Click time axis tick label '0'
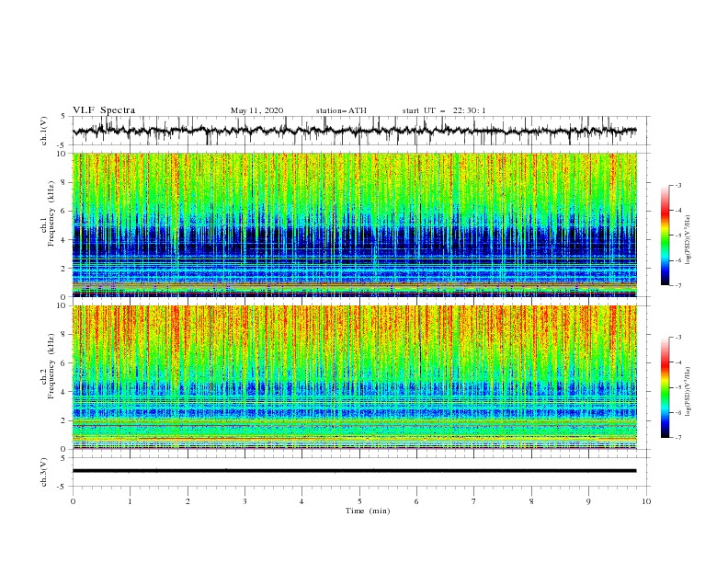Screen dimensions: 728x563 pyautogui.click(x=73, y=501)
